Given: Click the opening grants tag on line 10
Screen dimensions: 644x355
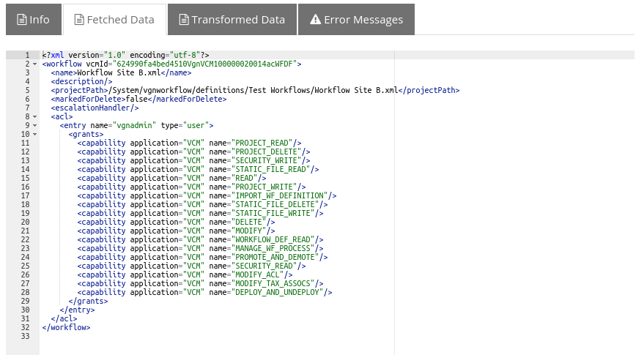Looking at the screenshot, I should (x=86, y=134).
